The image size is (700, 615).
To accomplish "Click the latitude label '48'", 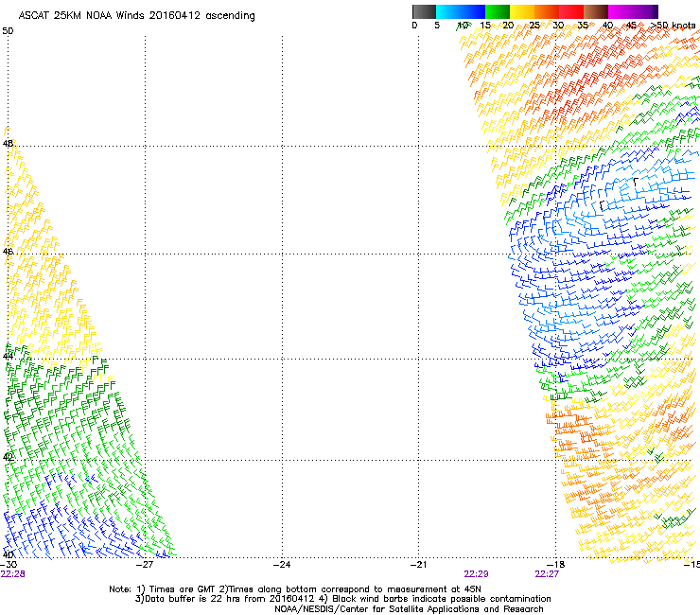I will pos(8,144).
